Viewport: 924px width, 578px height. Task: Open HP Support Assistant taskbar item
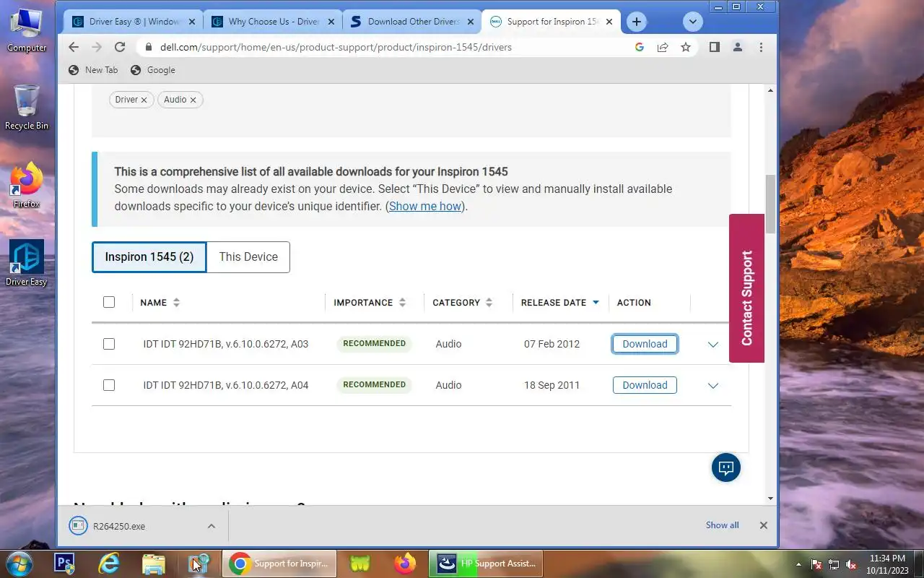[486, 564]
